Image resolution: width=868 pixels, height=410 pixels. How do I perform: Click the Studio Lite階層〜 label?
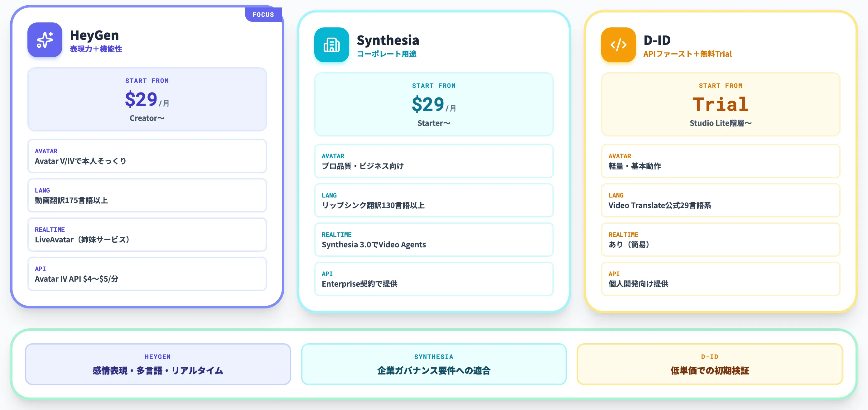721,123
